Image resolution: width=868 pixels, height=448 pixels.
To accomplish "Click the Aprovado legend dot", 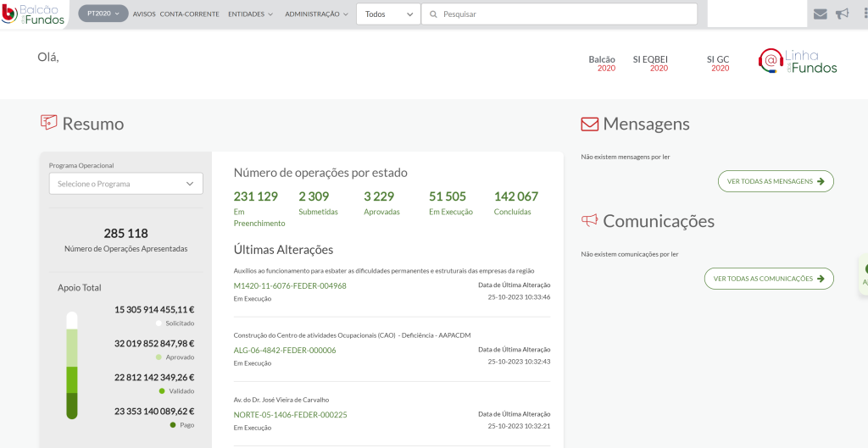I will (x=159, y=357).
